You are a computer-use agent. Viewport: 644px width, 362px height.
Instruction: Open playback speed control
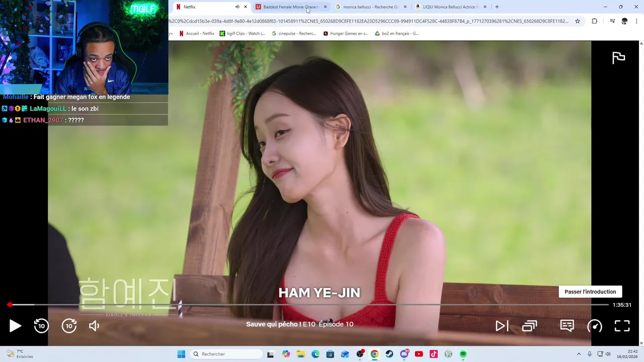tap(595, 326)
